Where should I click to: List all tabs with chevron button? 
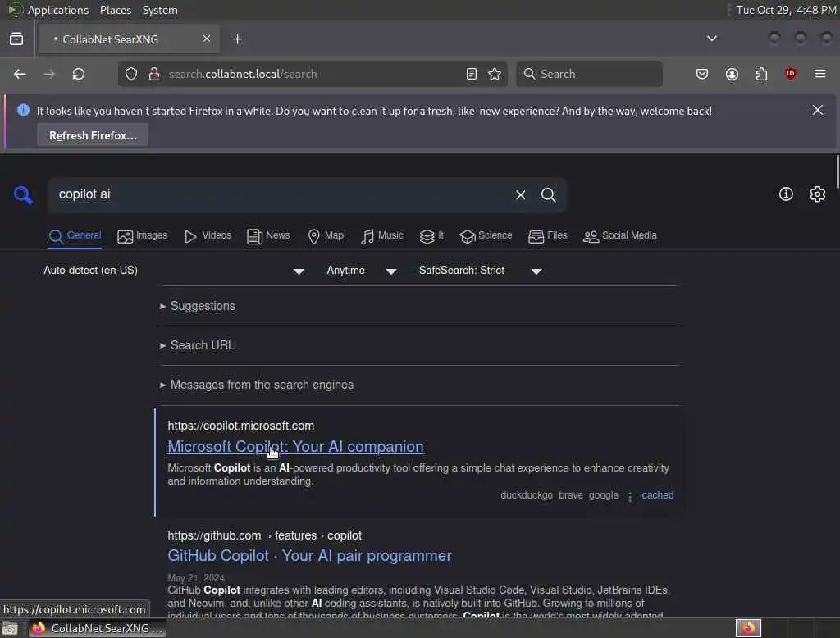712,39
